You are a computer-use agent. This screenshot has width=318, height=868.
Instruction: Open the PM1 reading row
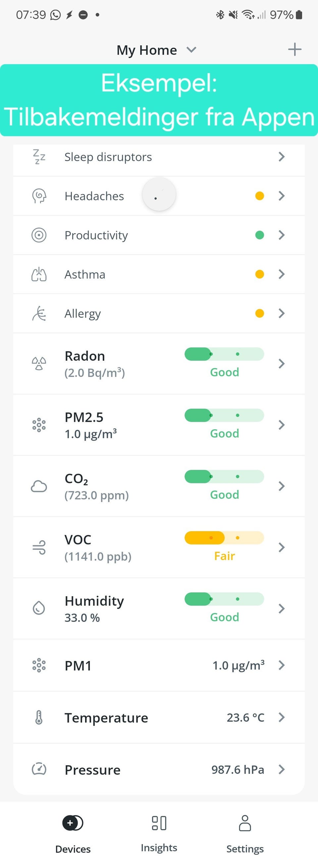pyautogui.click(x=159, y=665)
